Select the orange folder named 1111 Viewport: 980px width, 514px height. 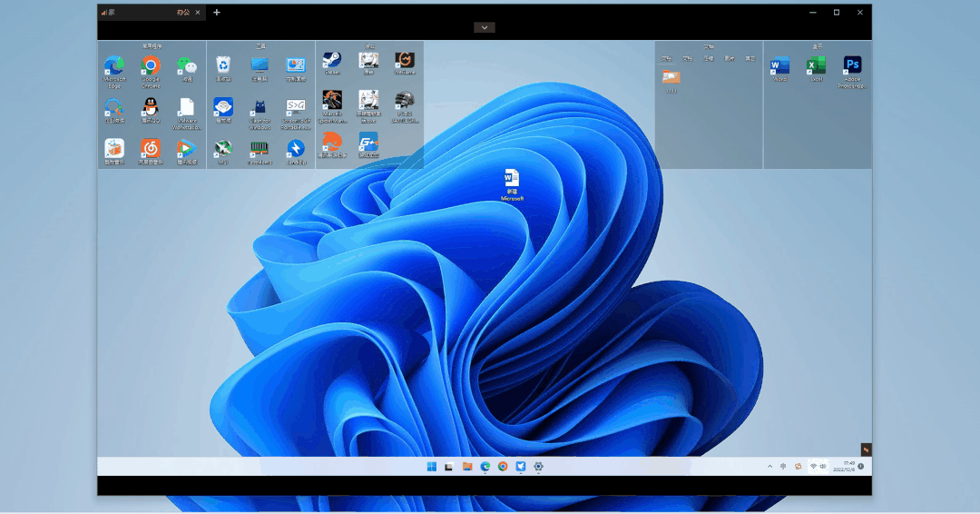pos(671,77)
